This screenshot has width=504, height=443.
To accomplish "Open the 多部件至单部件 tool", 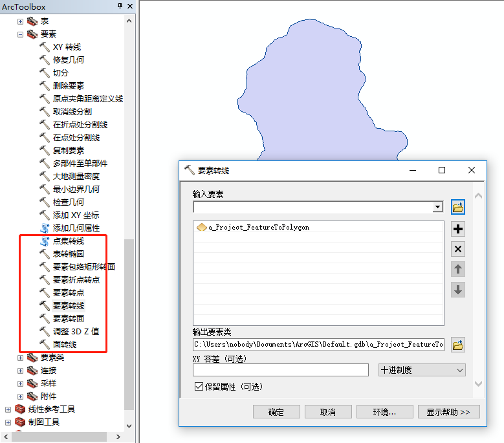I will click(80, 163).
